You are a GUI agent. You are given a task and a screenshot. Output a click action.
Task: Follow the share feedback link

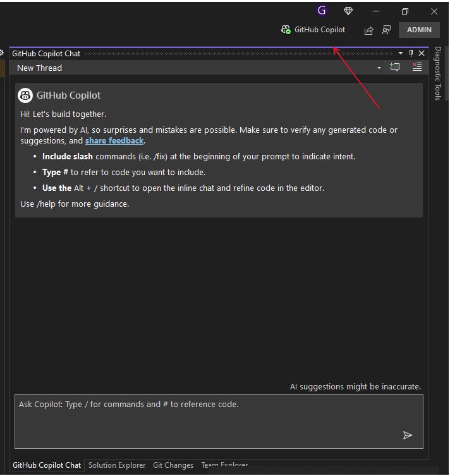click(x=114, y=141)
